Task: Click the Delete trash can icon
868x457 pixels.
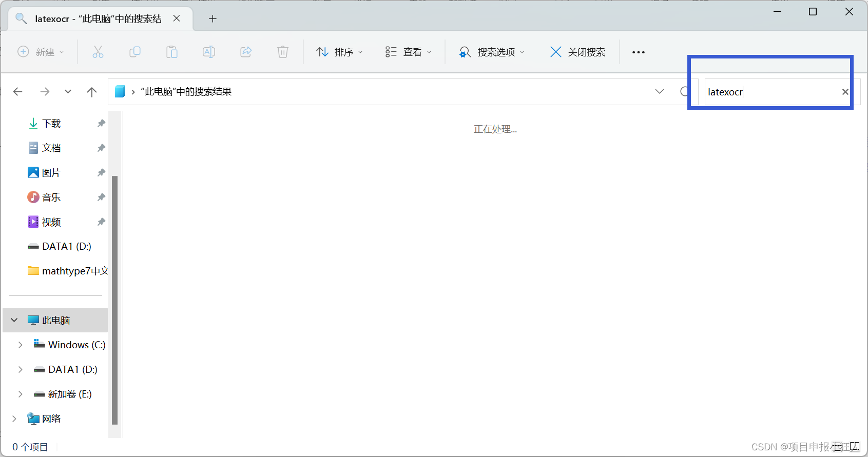Action: click(x=282, y=52)
